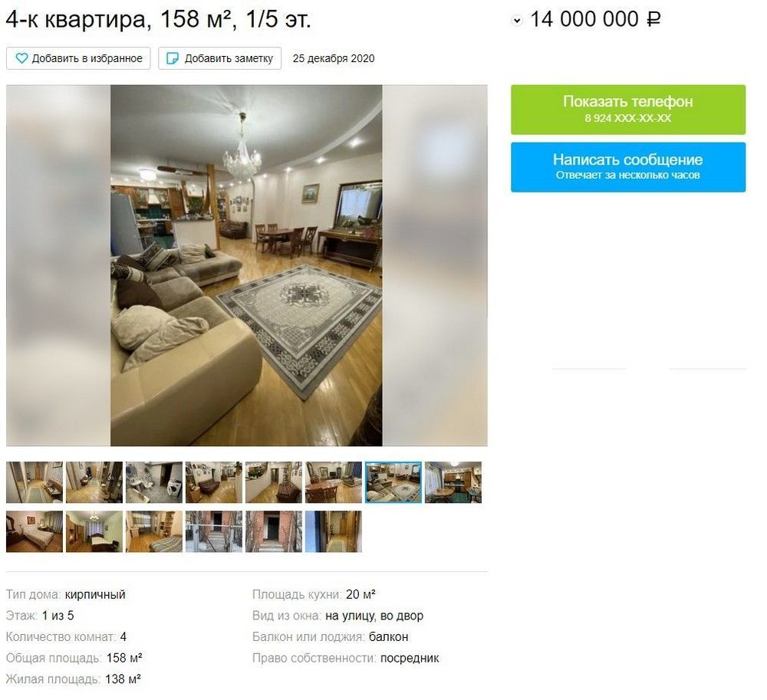The height and width of the screenshot is (700, 767).
Task: Click the heart icon for favorites
Action: point(22,58)
